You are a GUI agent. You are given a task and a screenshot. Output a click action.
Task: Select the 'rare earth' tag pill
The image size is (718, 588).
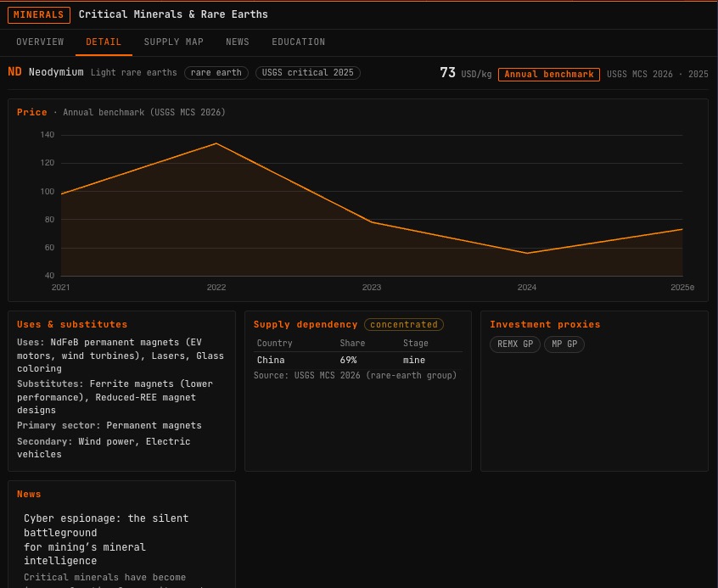(216, 73)
